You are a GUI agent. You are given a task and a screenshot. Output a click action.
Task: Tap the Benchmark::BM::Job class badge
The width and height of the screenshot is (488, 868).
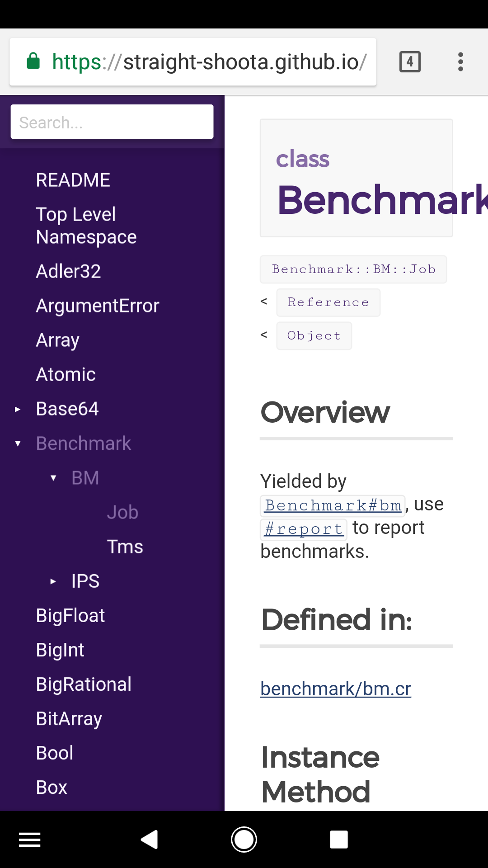tap(353, 269)
